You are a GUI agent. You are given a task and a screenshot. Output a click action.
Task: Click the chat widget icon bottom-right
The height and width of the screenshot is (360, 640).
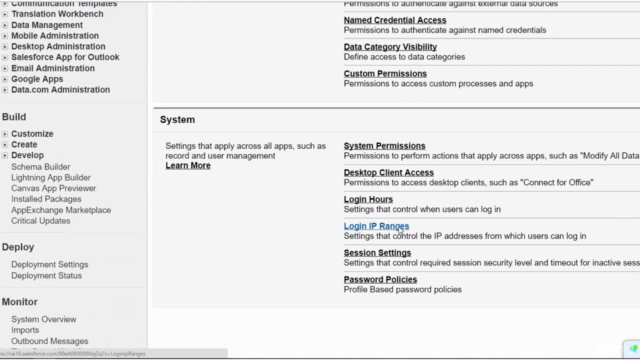pyautogui.click(x=633, y=349)
